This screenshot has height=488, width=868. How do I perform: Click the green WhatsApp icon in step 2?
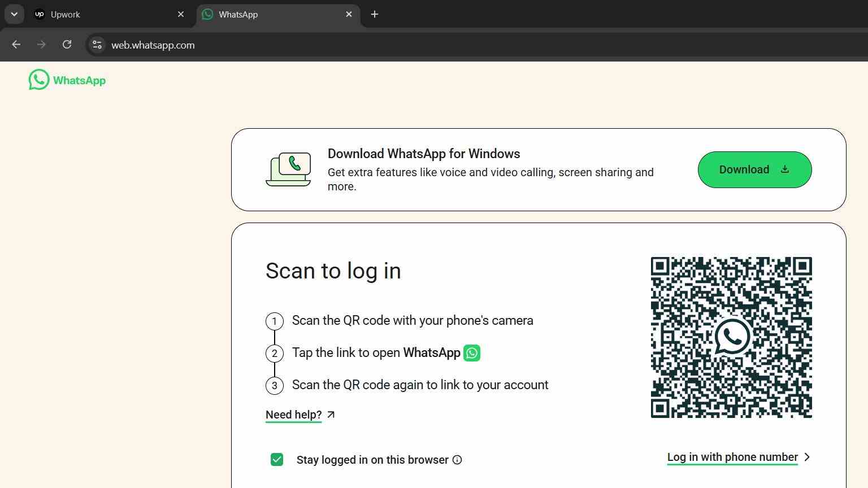[x=472, y=353]
